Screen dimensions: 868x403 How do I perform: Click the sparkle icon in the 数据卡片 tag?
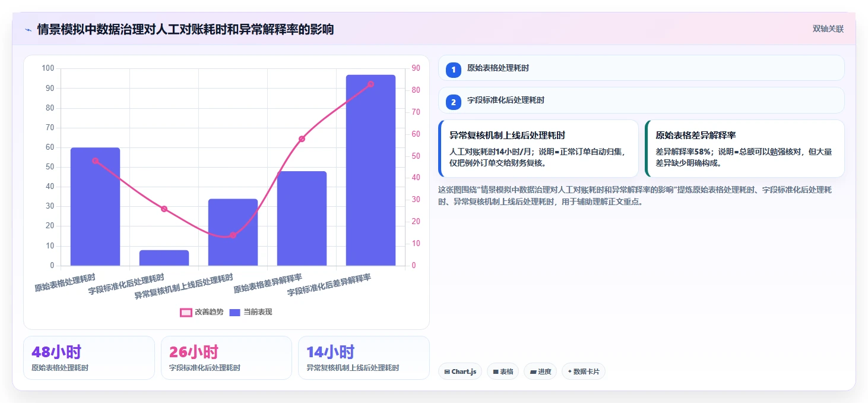tap(569, 371)
